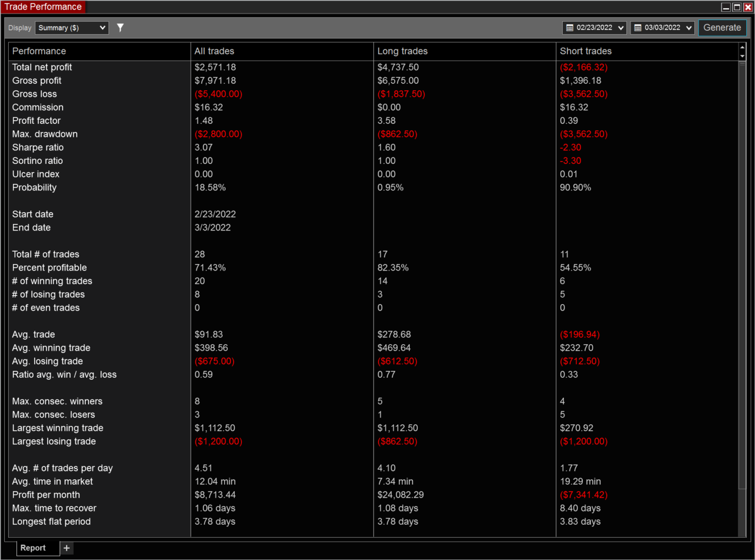Select the ($862.50) long largest losing trade
Screen dimensions: 755x560
point(399,442)
